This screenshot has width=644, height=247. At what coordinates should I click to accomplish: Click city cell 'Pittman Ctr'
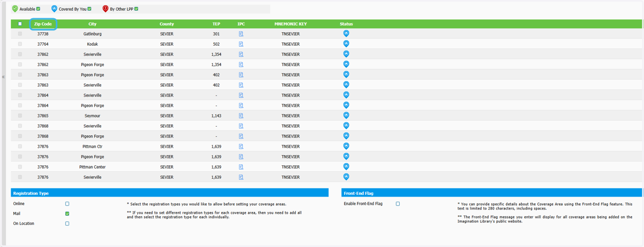click(x=92, y=147)
